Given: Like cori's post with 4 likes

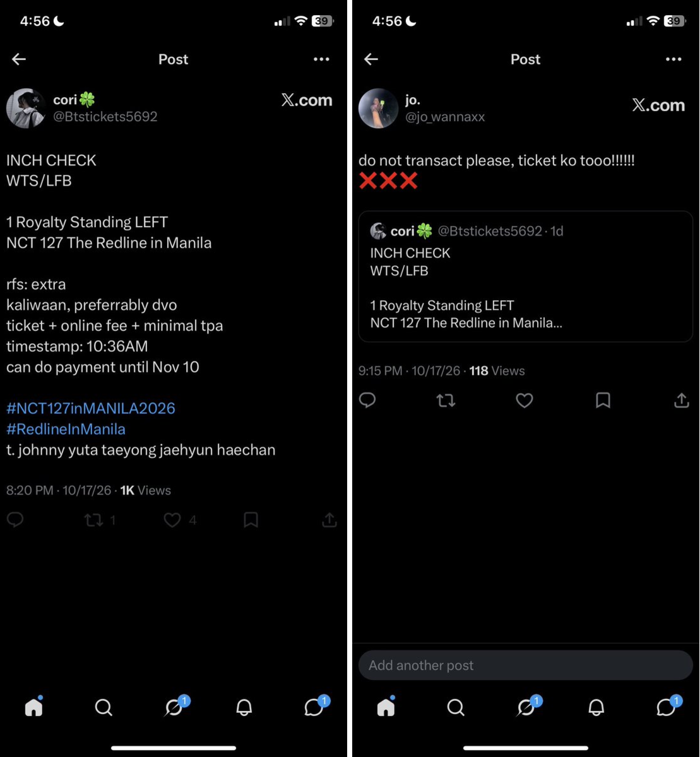Looking at the screenshot, I should [172, 520].
